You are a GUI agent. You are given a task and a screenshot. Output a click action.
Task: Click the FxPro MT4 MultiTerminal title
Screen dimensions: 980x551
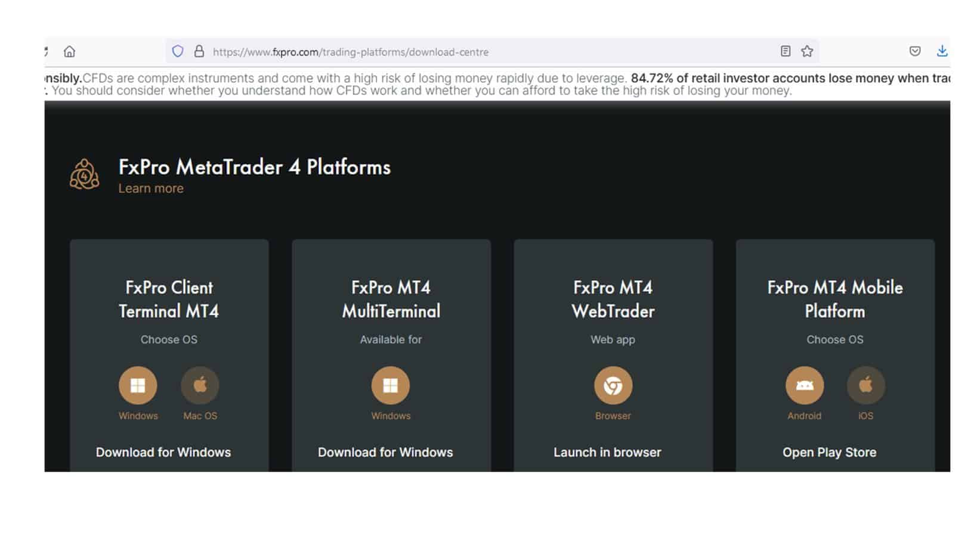[391, 299]
